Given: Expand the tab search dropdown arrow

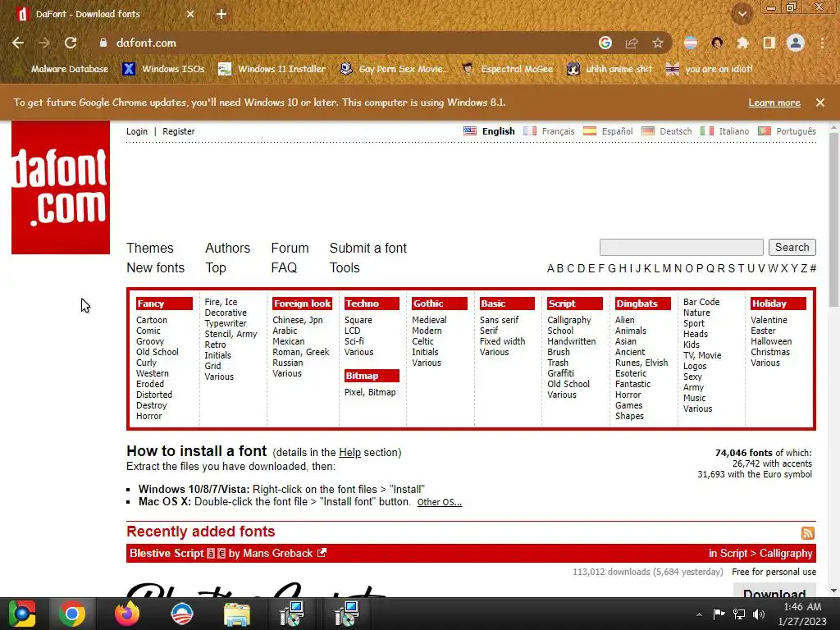Looking at the screenshot, I should 742,14.
